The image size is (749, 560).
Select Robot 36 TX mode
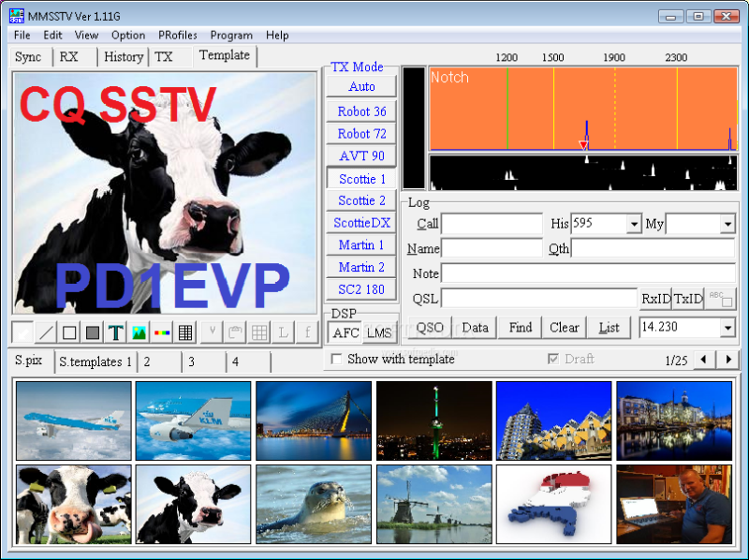(x=361, y=111)
